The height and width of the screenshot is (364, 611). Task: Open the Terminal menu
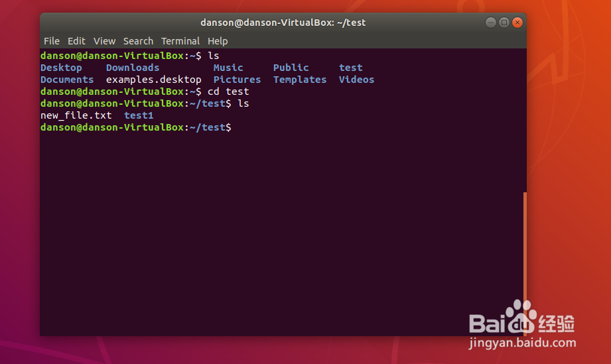pos(180,41)
